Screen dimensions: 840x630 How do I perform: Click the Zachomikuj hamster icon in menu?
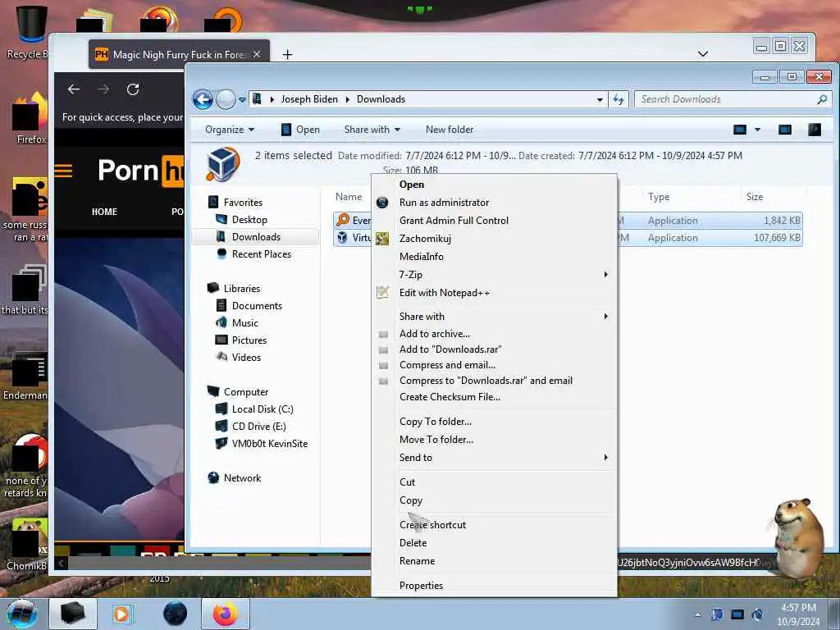point(382,239)
